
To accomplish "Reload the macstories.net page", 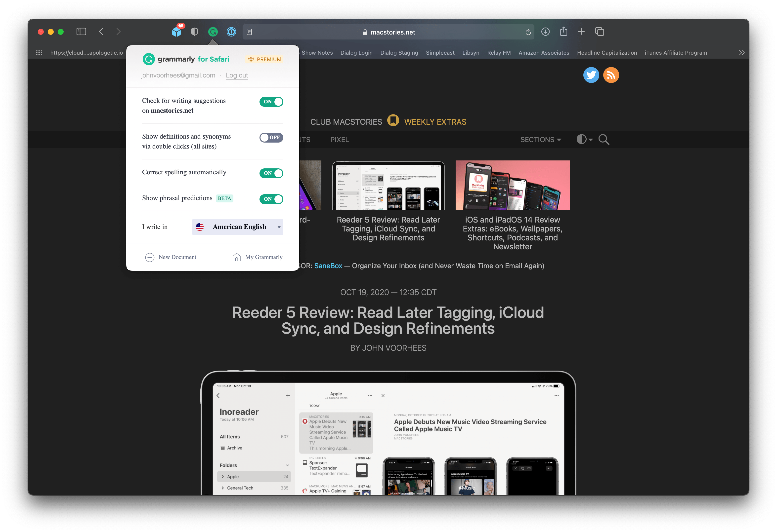I will coord(528,32).
